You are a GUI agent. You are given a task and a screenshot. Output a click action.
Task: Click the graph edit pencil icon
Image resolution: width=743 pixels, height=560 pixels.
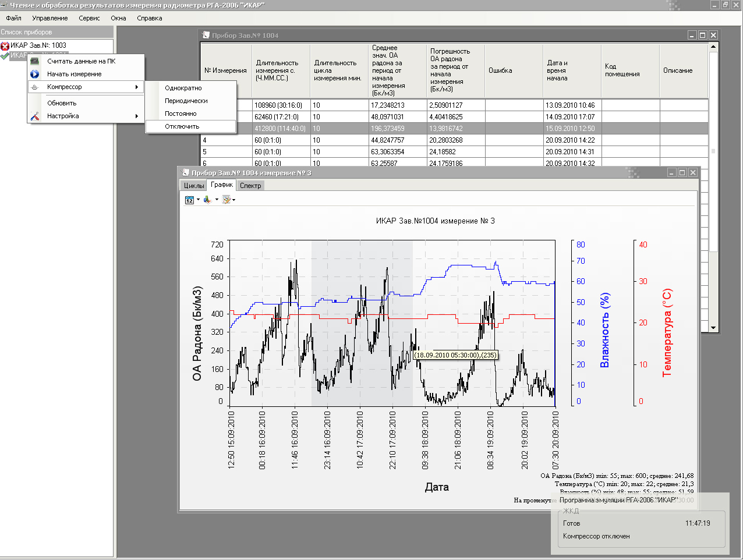click(227, 200)
